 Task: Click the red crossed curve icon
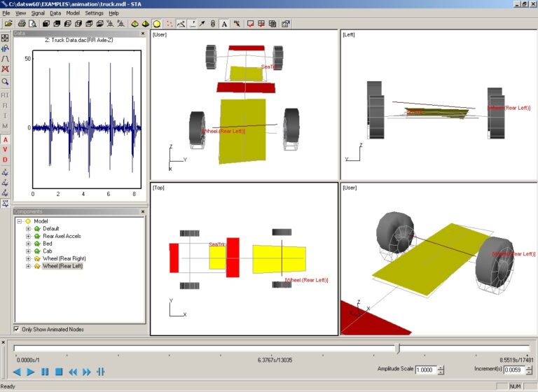coord(5,69)
